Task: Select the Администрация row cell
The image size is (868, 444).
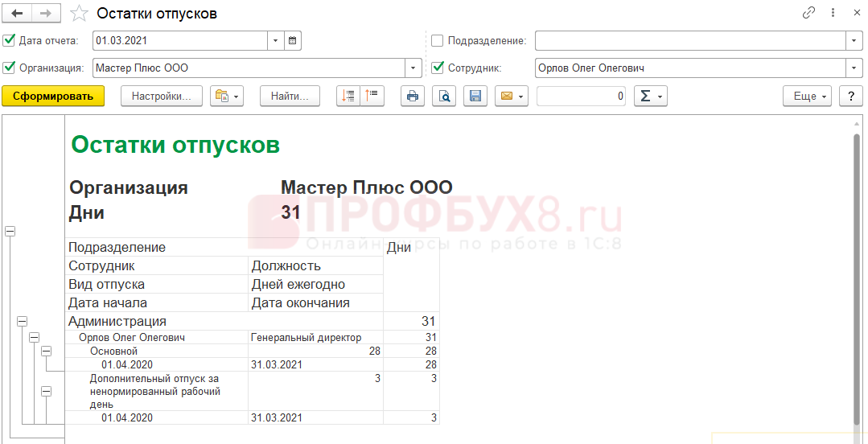Action: point(224,321)
